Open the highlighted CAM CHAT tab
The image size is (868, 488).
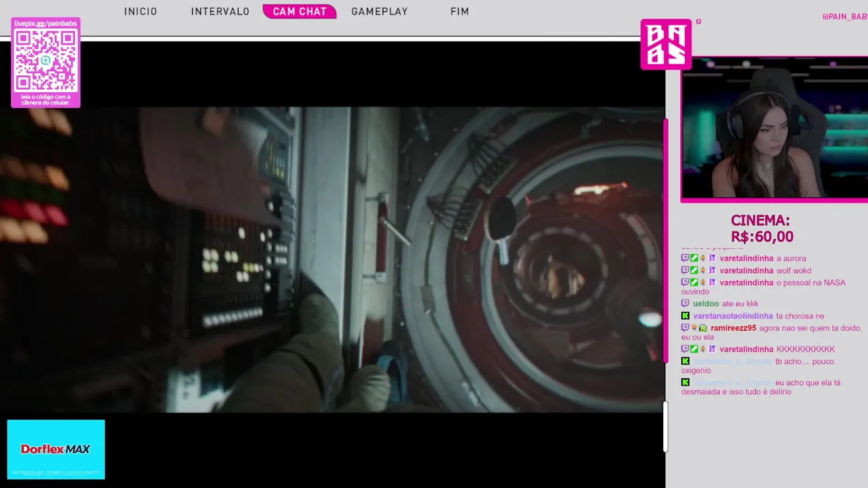pyautogui.click(x=300, y=12)
